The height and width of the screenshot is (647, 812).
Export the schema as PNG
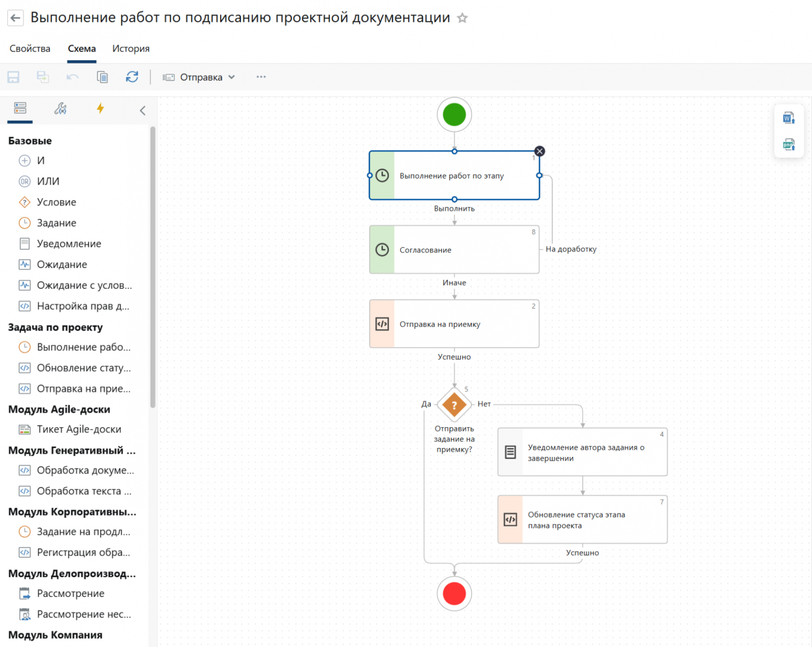tap(789, 144)
